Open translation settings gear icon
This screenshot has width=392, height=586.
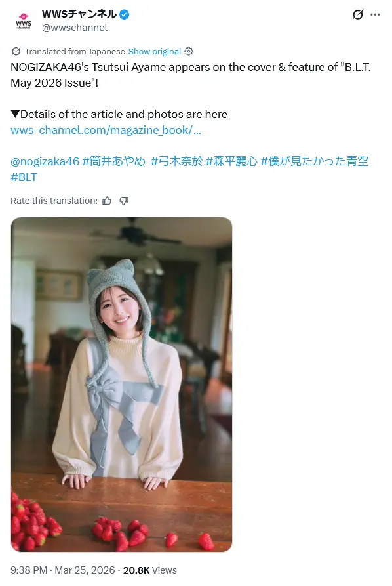189,51
